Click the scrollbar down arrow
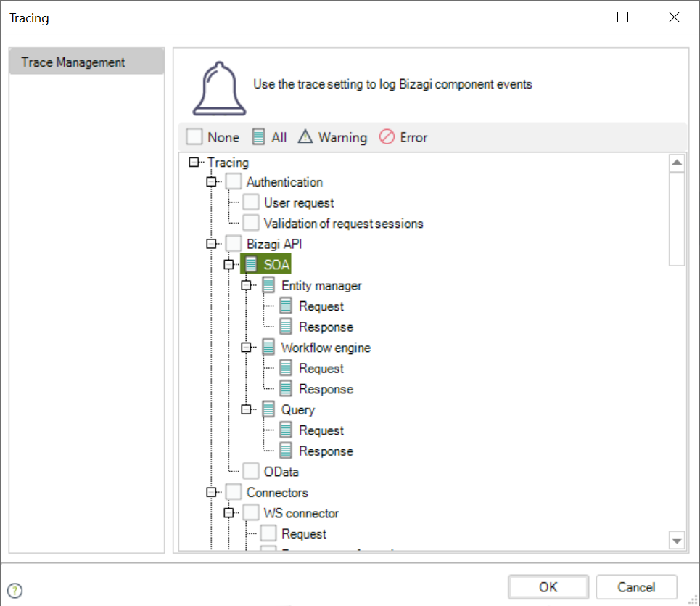Viewport: 700px width, 606px height. 677,541
